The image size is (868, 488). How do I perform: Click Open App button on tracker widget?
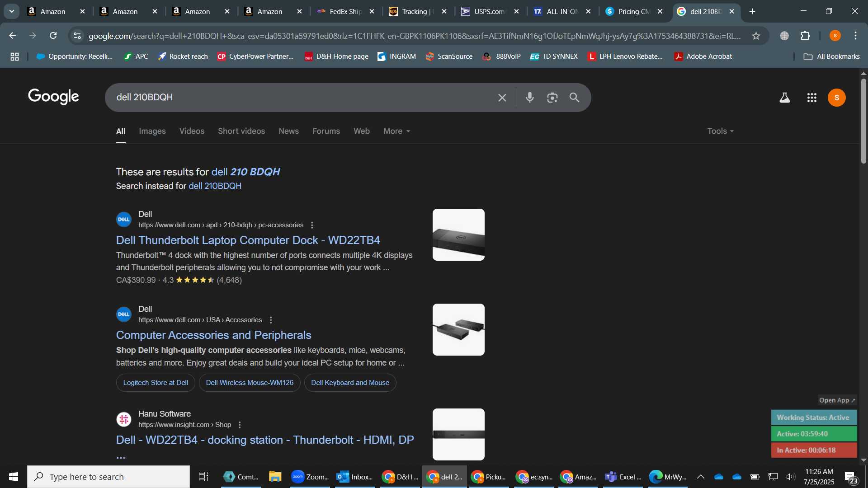837,400
